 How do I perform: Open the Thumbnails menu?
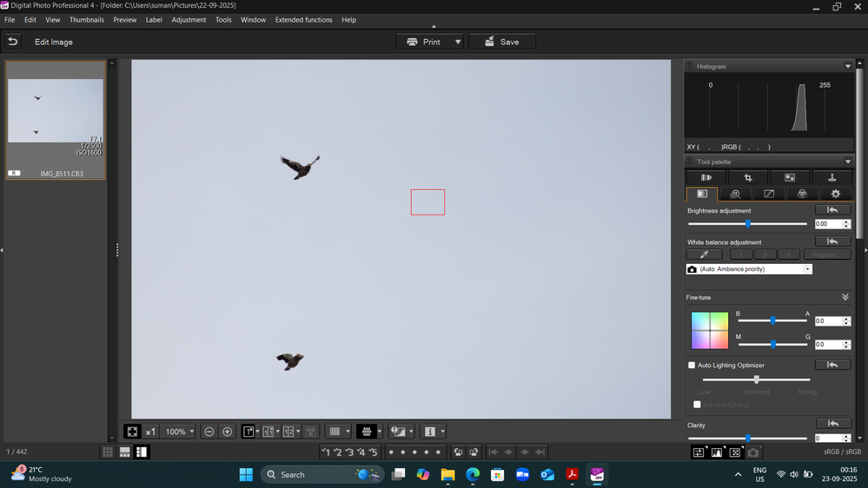86,20
